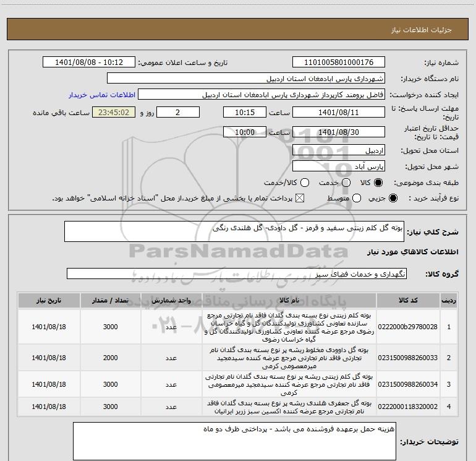The height and width of the screenshot is (461, 476).
Task: Click quantity 3000 in row 1
Action: click(110, 327)
